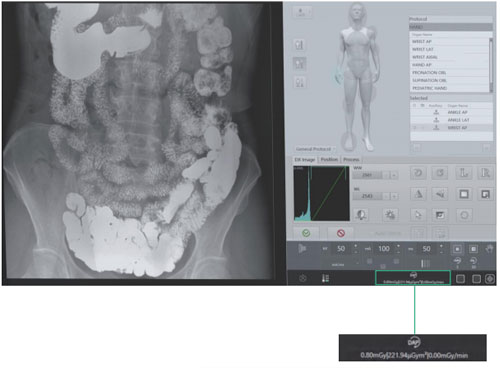Viewport: 500px width, 368px height.
Task: Select the arrow pointer tool
Action: (x=418, y=215)
